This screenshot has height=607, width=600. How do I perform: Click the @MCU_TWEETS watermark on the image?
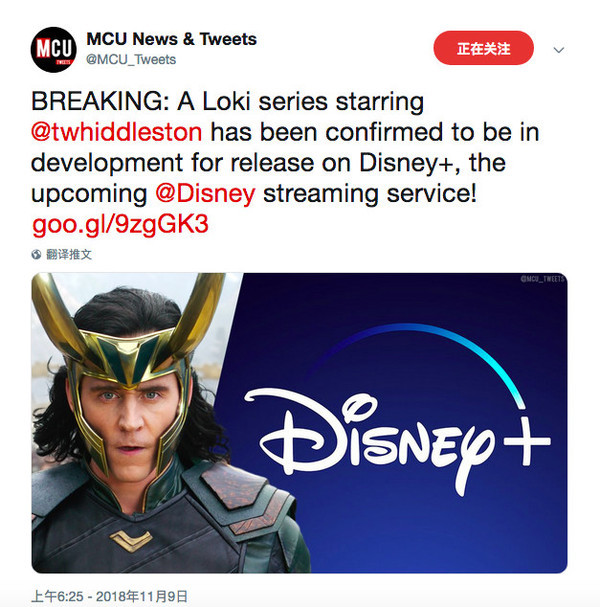tap(542, 279)
